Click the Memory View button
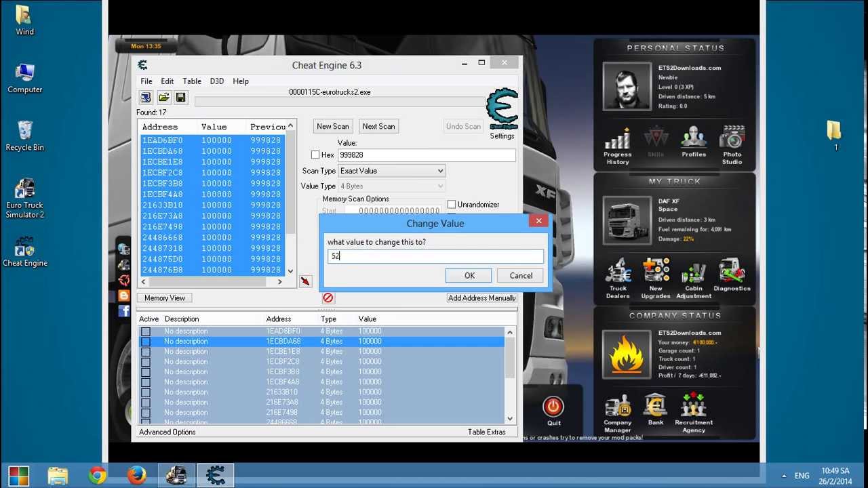Viewport: 868px width, 488px height. click(x=165, y=298)
